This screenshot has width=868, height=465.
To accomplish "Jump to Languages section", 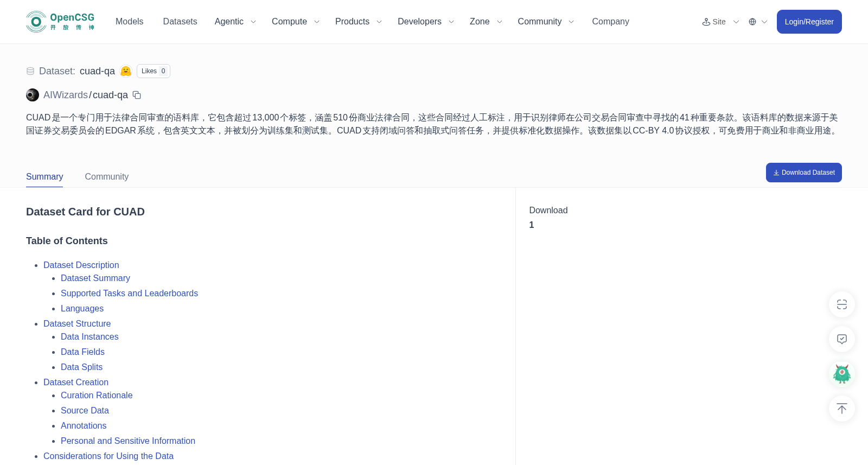I will (x=82, y=308).
